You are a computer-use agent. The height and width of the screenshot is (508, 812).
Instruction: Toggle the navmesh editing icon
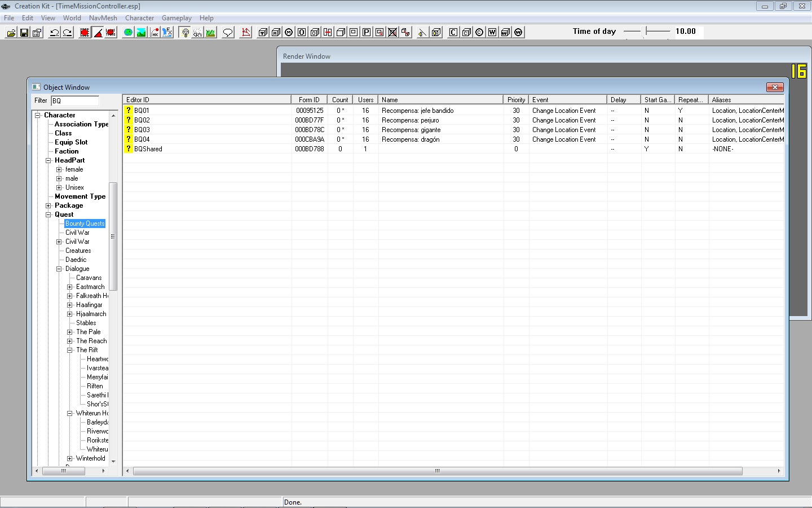246,32
